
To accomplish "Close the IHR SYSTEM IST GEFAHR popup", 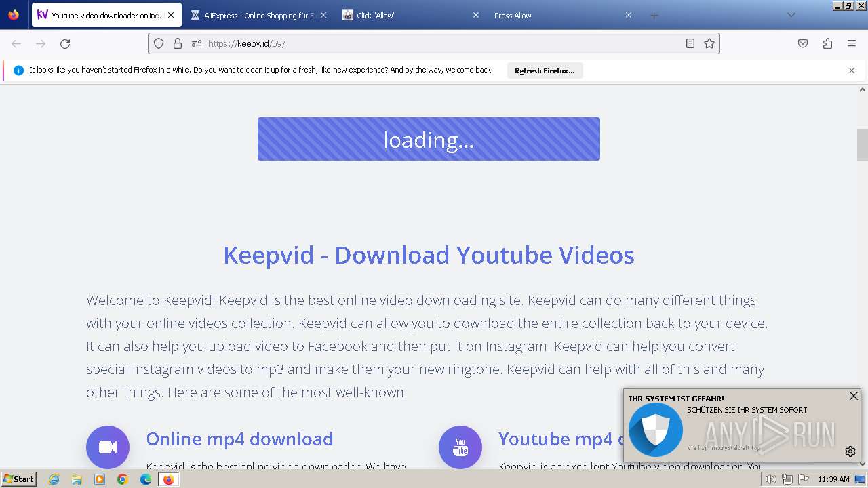I will point(854,396).
